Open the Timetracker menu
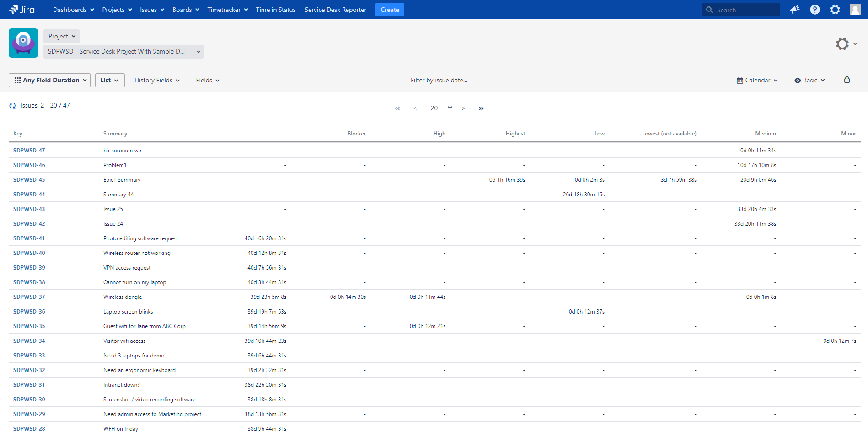868x438 pixels. (227, 10)
